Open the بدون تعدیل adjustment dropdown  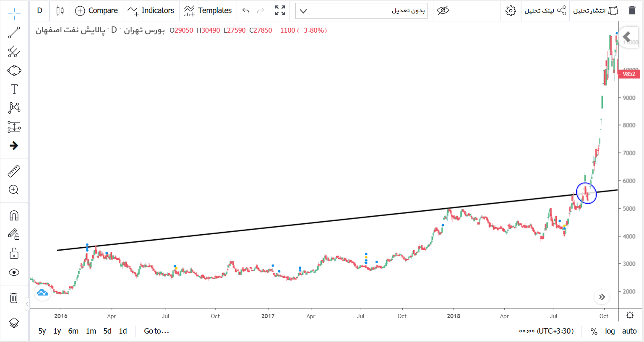click(x=361, y=11)
